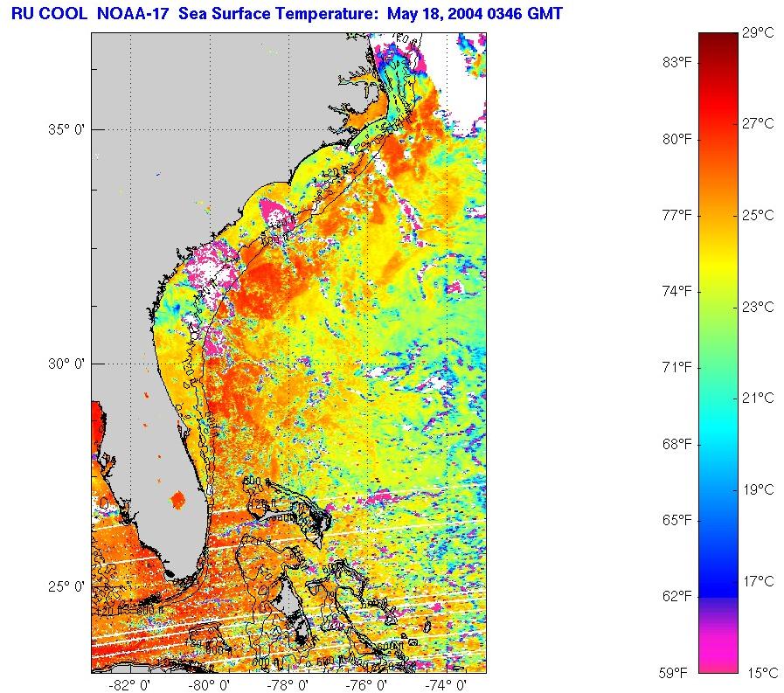Click the -74° 0' longitude label
Image resolution: width=784 pixels, height=693 pixels.
tap(447, 685)
